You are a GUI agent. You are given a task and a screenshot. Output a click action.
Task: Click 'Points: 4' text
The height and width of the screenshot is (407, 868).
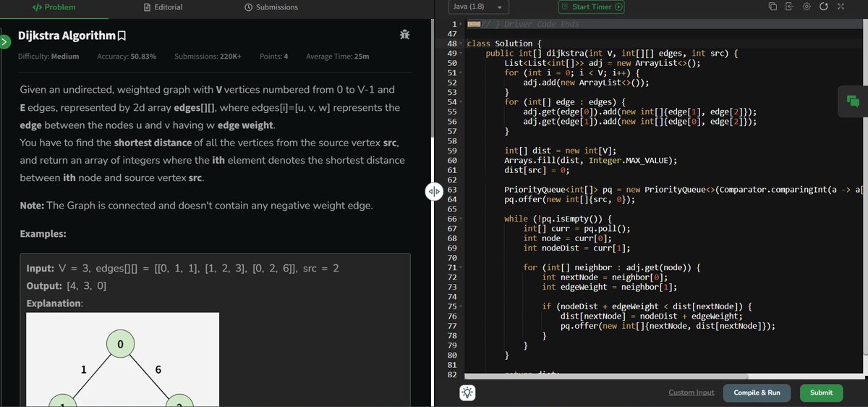click(x=274, y=56)
